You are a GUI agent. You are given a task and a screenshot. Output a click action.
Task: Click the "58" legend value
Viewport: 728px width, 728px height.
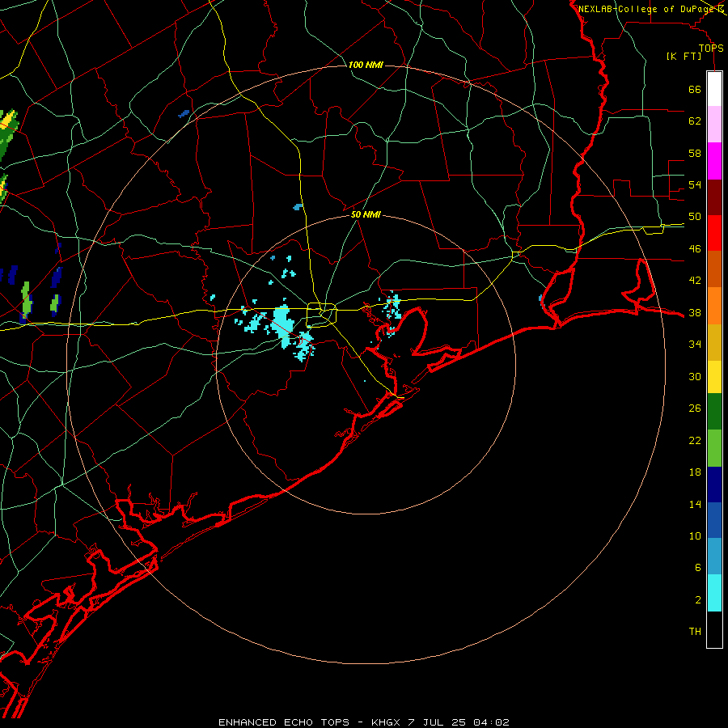pyautogui.click(x=695, y=153)
